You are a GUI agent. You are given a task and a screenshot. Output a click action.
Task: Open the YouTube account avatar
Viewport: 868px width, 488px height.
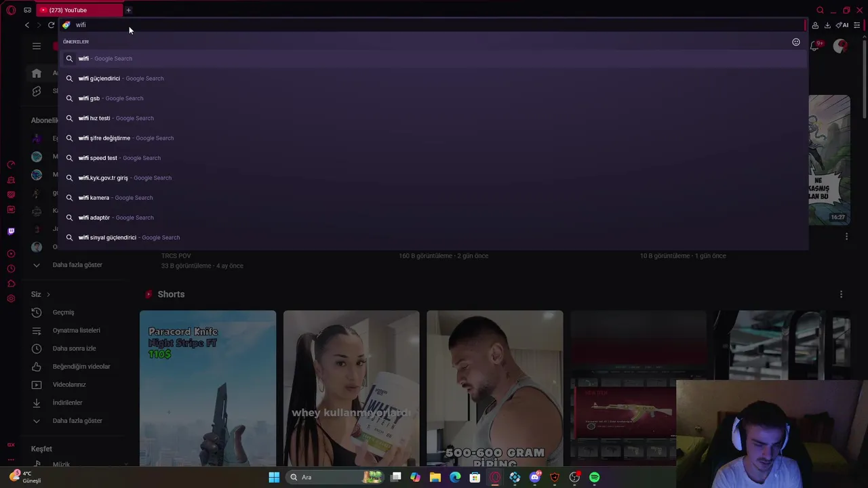coord(840,46)
